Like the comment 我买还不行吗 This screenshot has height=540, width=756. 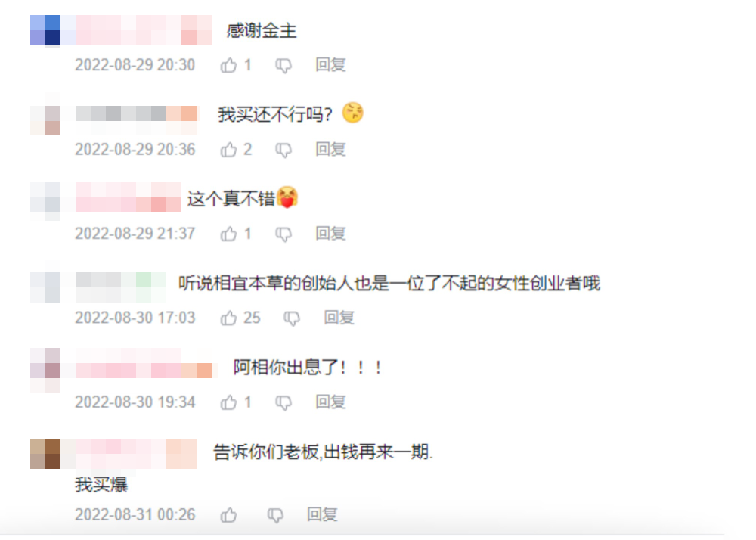coord(228,150)
